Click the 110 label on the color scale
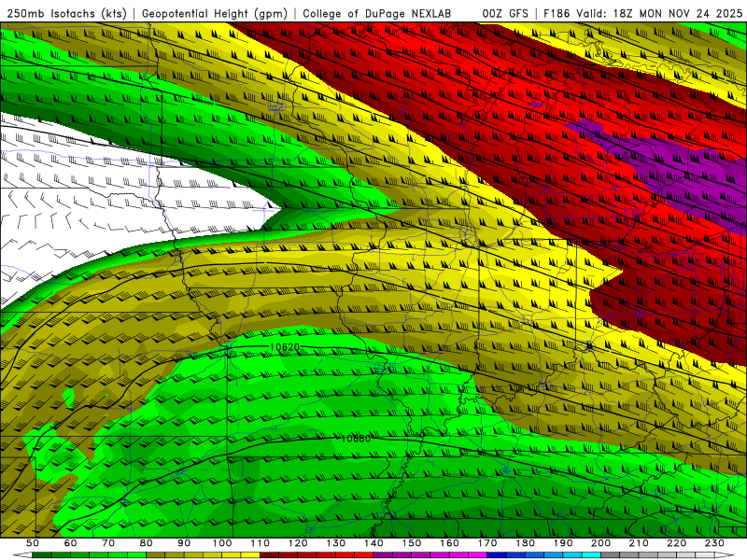Image resolution: width=747 pixels, height=560 pixels. click(261, 543)
